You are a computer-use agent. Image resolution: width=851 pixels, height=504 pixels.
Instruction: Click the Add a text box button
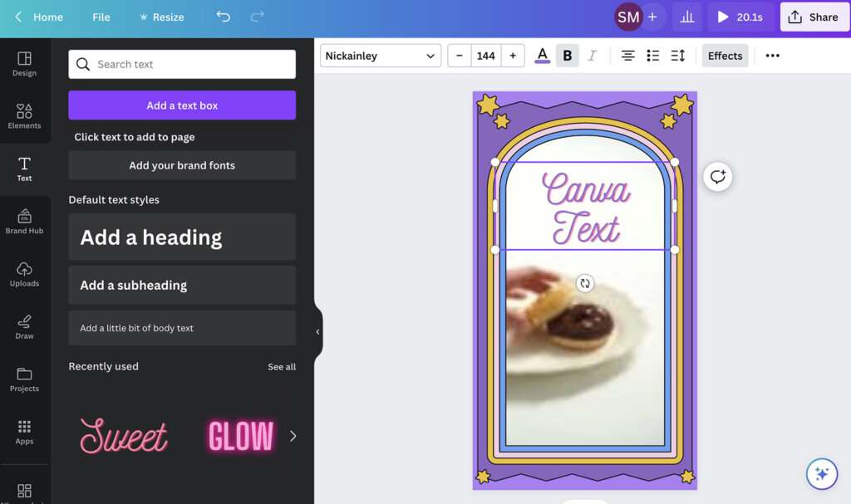tap(181, 105)
